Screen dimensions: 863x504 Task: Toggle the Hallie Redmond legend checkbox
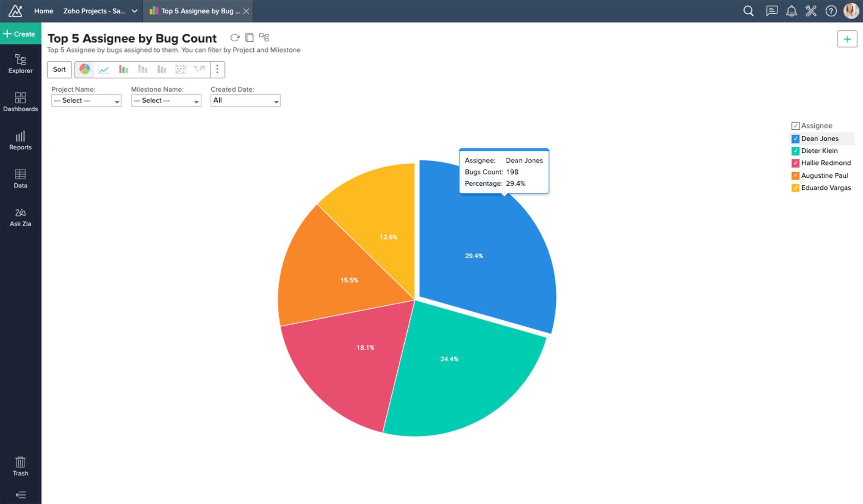795,163
